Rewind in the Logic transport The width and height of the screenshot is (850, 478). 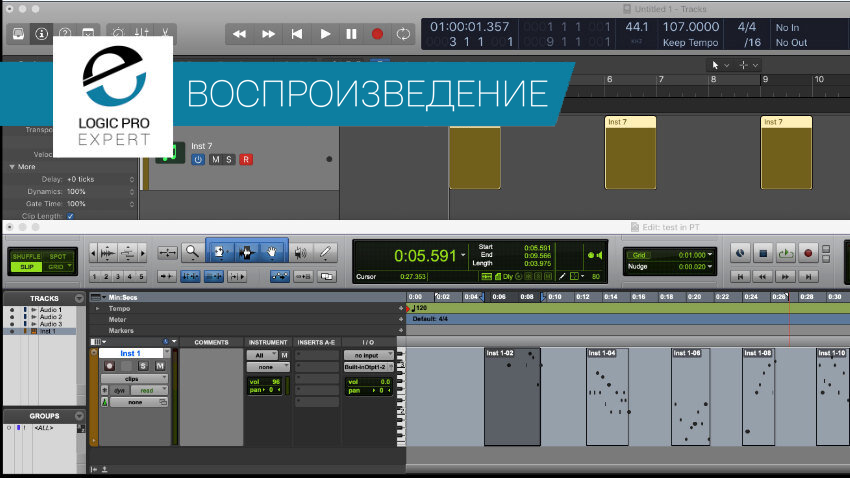[x=239, y=34]
